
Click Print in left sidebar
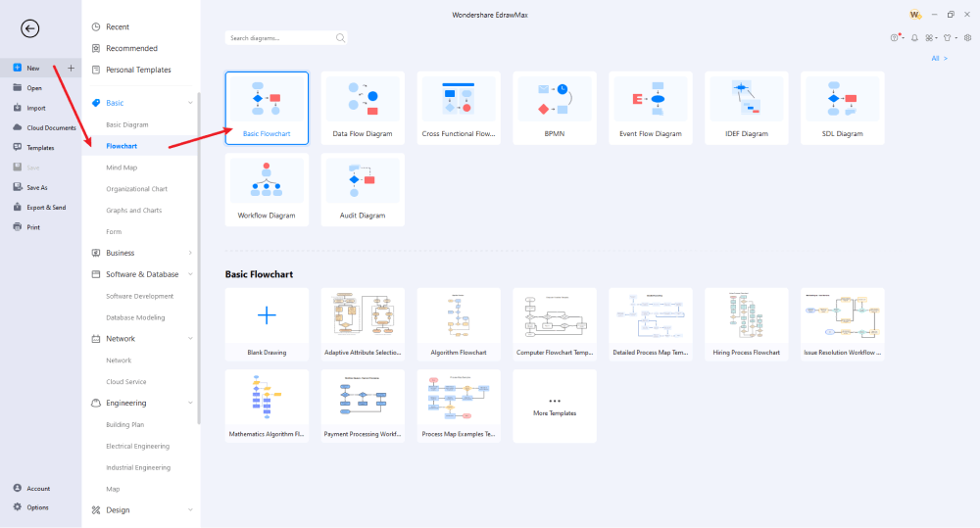point(26,227)
